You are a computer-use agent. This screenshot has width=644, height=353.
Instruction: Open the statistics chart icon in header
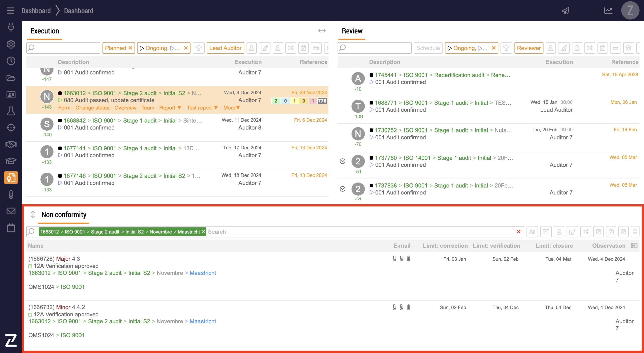click(608, 11)
